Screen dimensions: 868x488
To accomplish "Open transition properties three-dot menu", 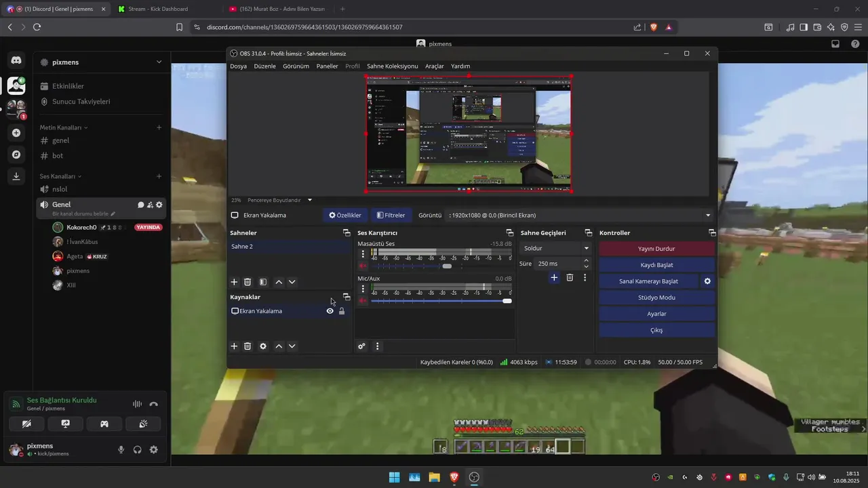I will click(x=585, y=278).
